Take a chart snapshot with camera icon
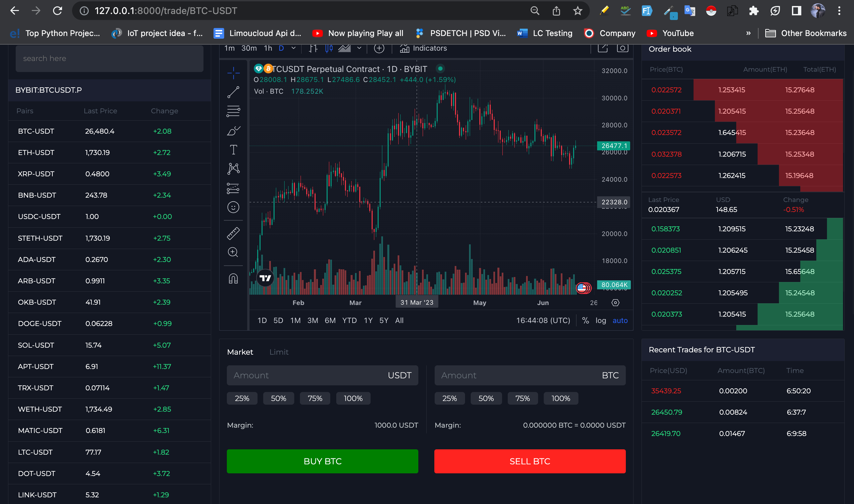Viewport: 854px width, 504px height. (622, 48)
